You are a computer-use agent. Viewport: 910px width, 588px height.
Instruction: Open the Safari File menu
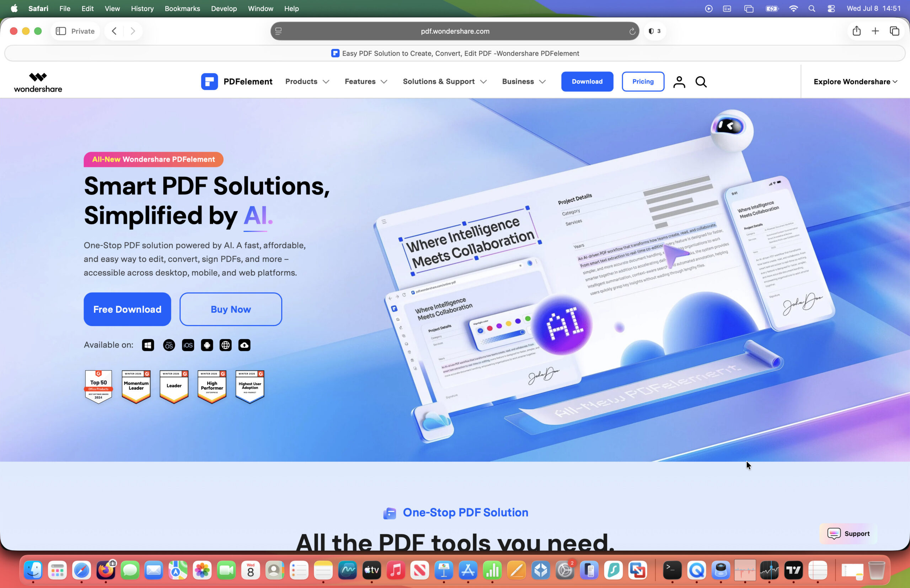[65, 9]
